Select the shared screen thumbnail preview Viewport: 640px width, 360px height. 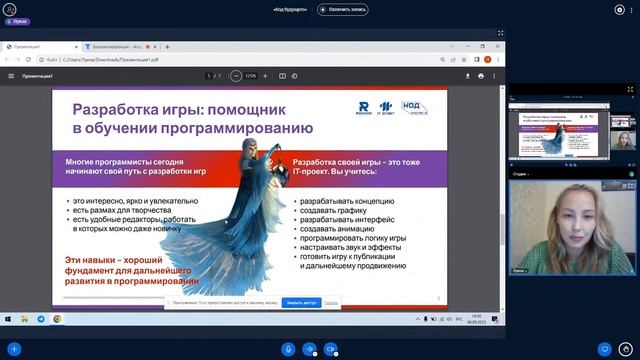[559, 131]
